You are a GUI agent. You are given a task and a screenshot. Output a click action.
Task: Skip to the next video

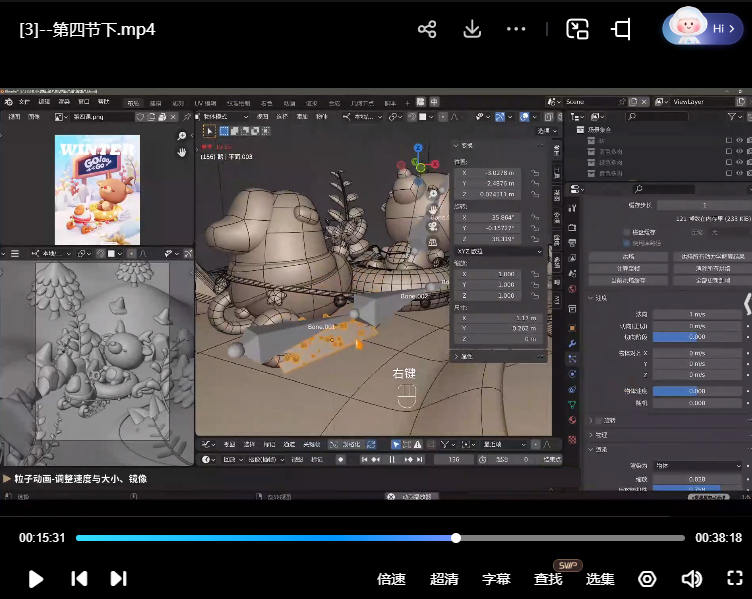tap(118, 579)
